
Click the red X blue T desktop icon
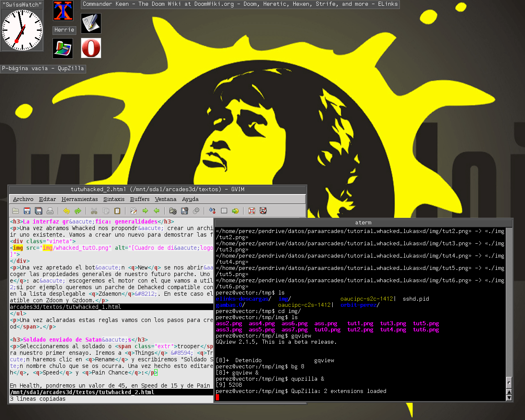tap(63, 11)
